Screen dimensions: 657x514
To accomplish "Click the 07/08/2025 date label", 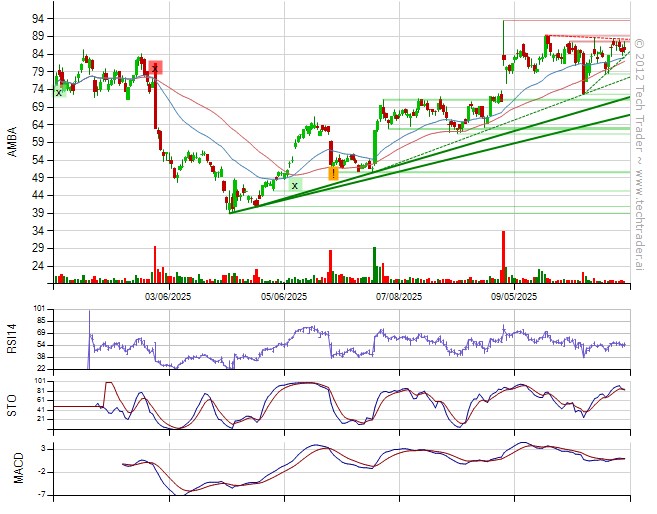I will pos(398,297).
